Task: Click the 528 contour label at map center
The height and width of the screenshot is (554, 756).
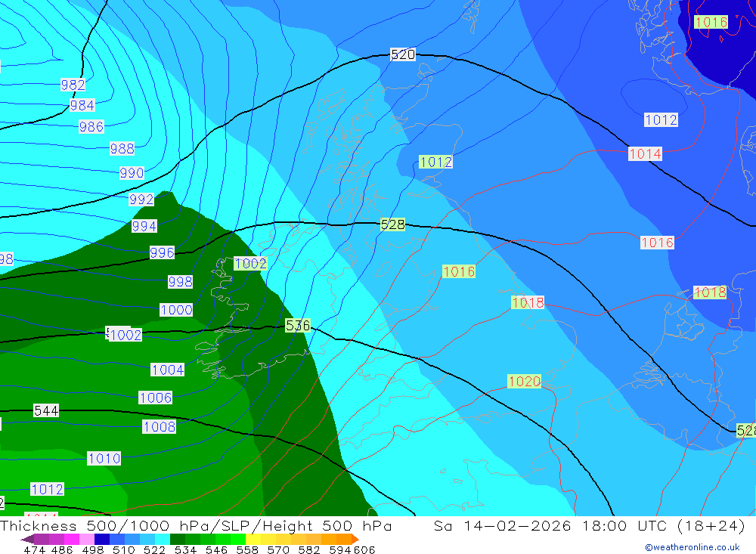Action: (x=392, y=224)
